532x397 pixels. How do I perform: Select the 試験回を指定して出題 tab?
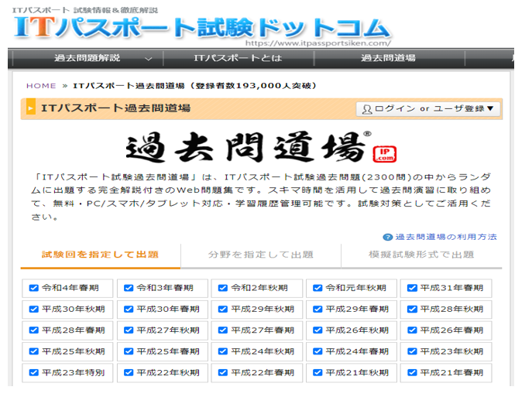pos(101,255)
